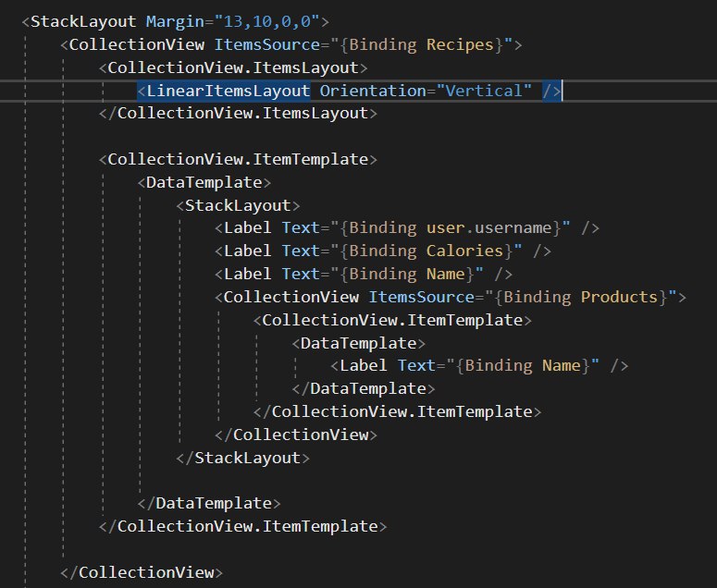
Task: Click the Margin value "13,10,0,0"
Action: (267, 21)
